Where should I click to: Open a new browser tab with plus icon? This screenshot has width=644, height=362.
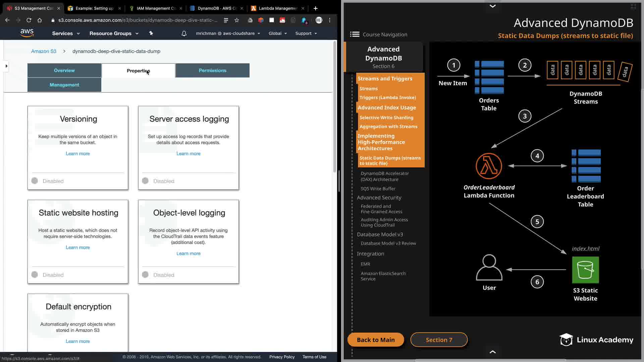pos(315,8)
